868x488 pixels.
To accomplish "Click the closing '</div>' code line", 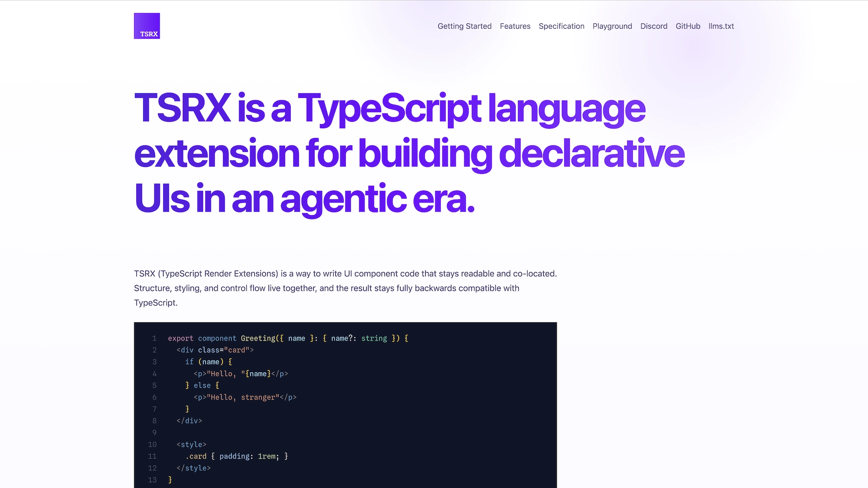I will (x=189, y=421).
